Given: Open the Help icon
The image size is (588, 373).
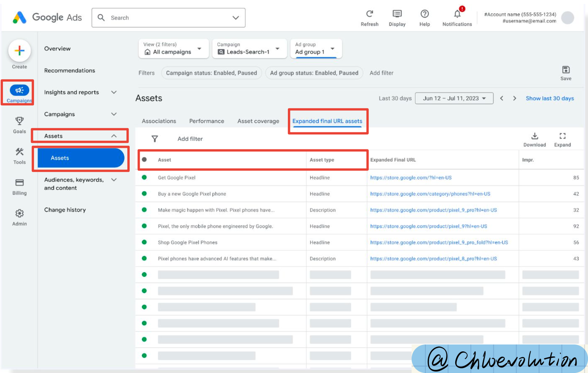Looking at the screenshot, I should coord(425,14).
